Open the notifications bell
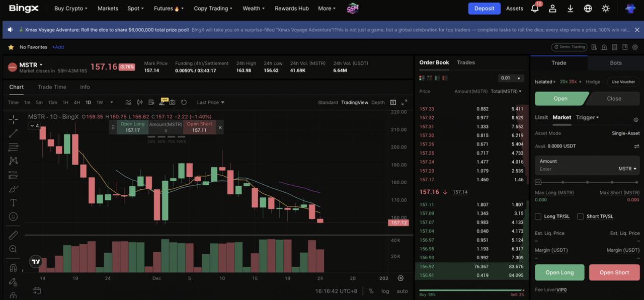 535,9
